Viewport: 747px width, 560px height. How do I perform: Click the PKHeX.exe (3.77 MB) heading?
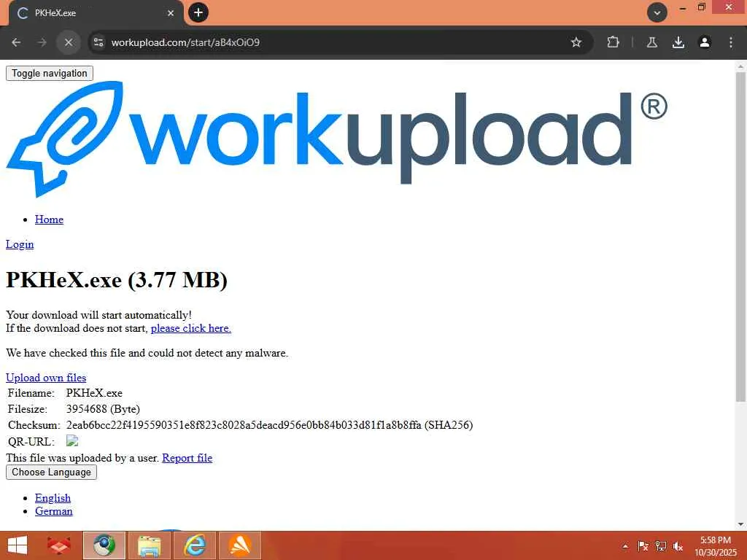[x=117, y=280]
